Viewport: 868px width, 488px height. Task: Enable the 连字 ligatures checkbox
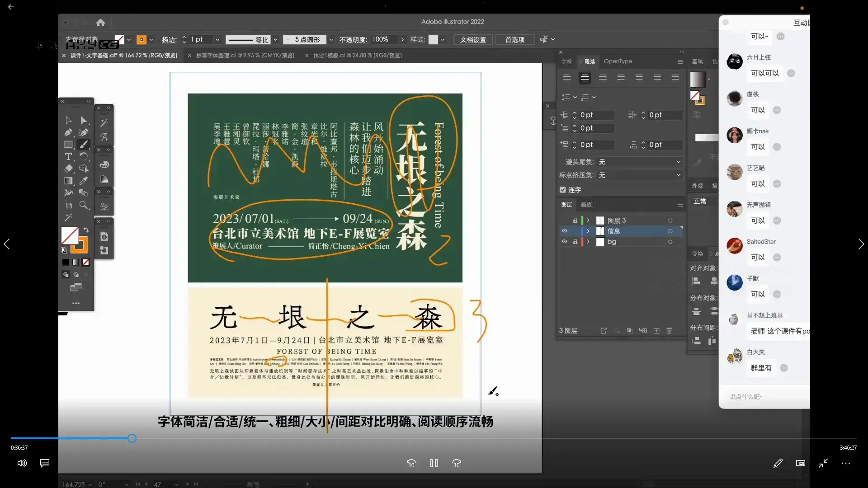coord(563,190)
